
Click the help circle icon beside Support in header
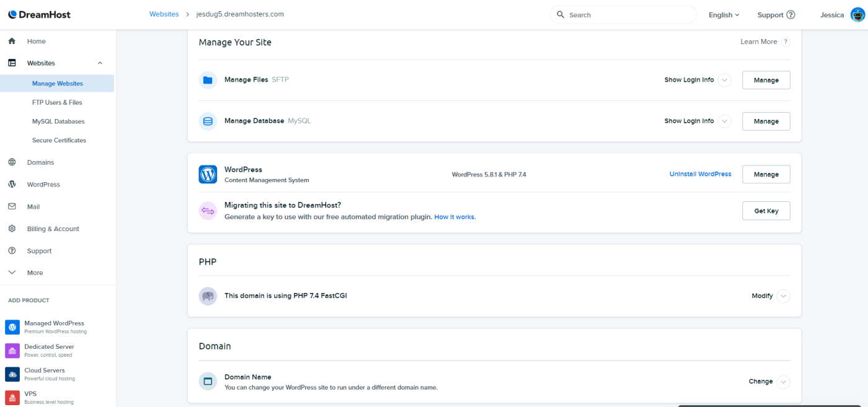tap(790, 15)
